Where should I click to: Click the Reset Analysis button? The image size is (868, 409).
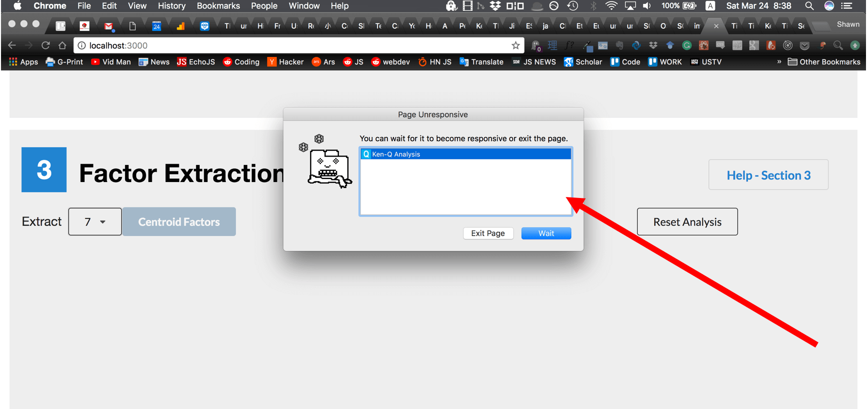pos(687,222)
